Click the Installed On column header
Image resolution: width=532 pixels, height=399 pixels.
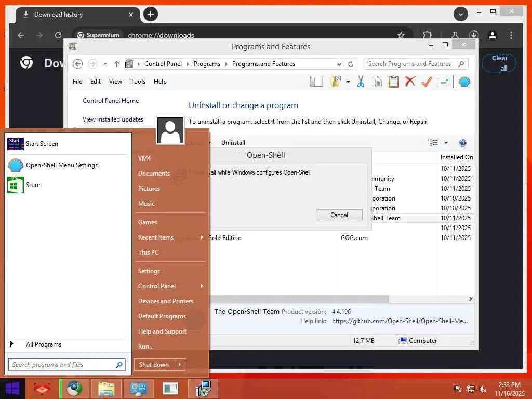456,157
